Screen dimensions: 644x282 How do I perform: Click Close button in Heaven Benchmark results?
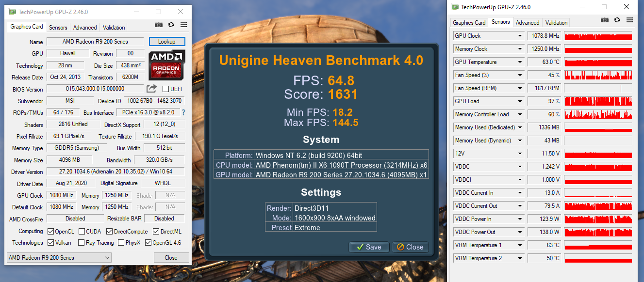(x=410, y=247)
